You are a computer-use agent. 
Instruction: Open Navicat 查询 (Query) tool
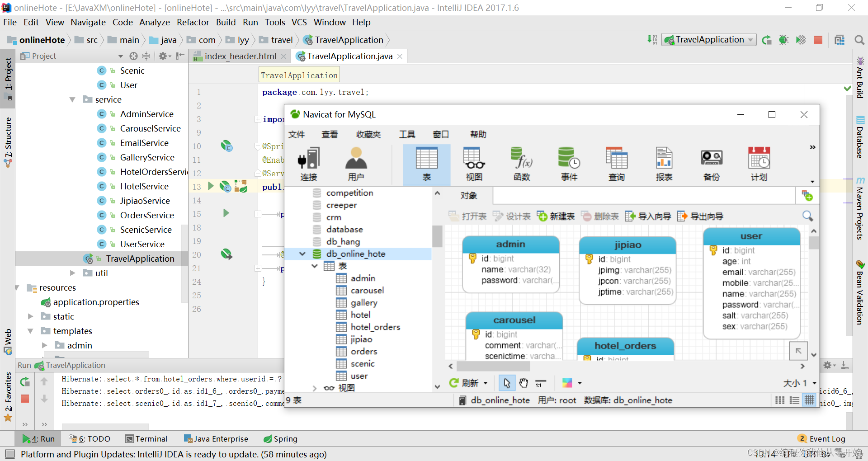point(617,164)
